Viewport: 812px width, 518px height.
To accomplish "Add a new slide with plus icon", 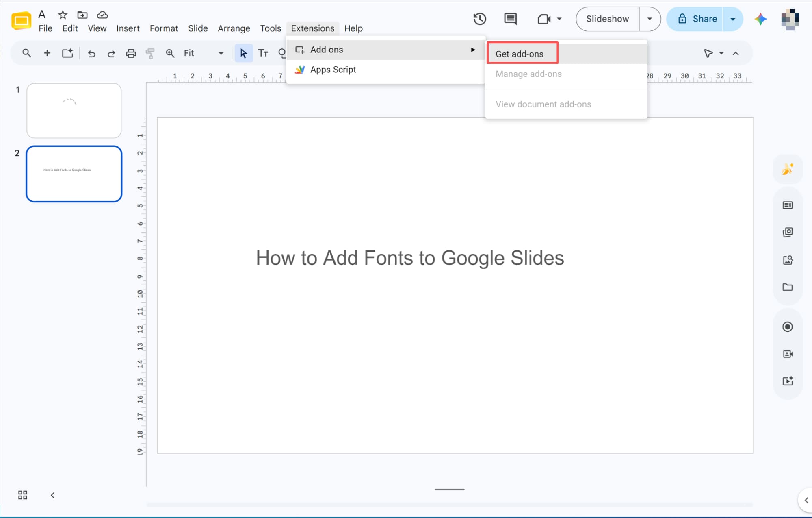I will click(x=47, y=53).
